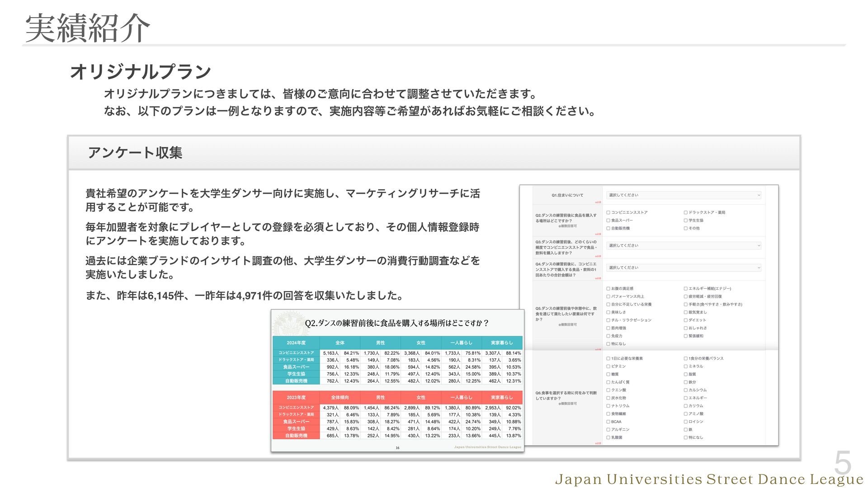Select the 食物繊維 checkbox
This screenshot has height=488, width=868.
(609, 414)
